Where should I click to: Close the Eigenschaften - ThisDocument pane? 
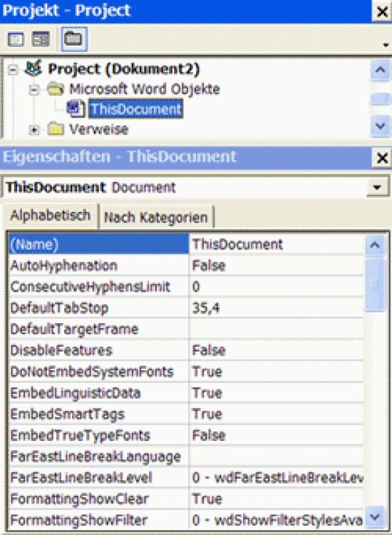coord(382,158)
